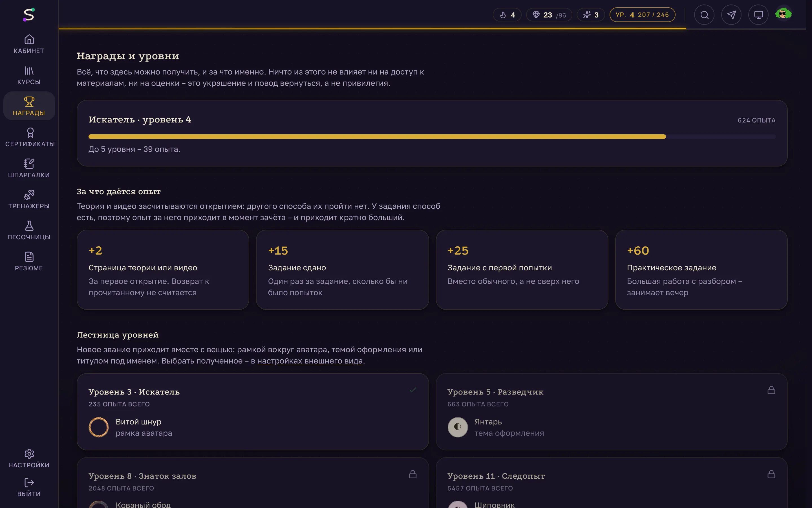Viewport: 812px width, 508px height.
Task: Open the user avatar menu
Action: 784,14
